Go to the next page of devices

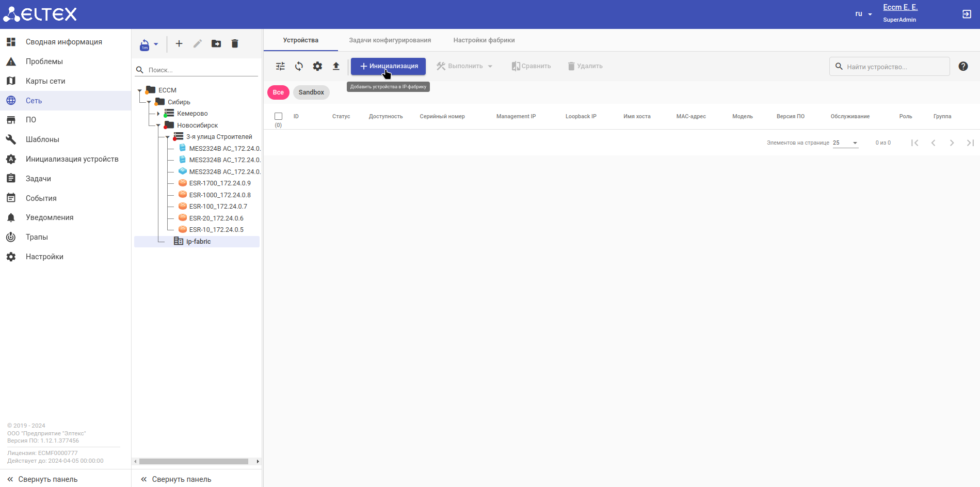(x=952, y=143)
